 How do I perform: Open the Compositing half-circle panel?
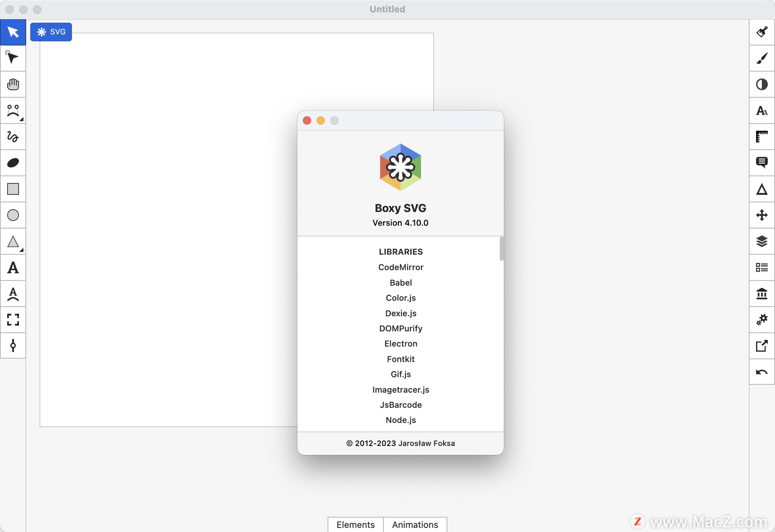(x=762, y=84)
